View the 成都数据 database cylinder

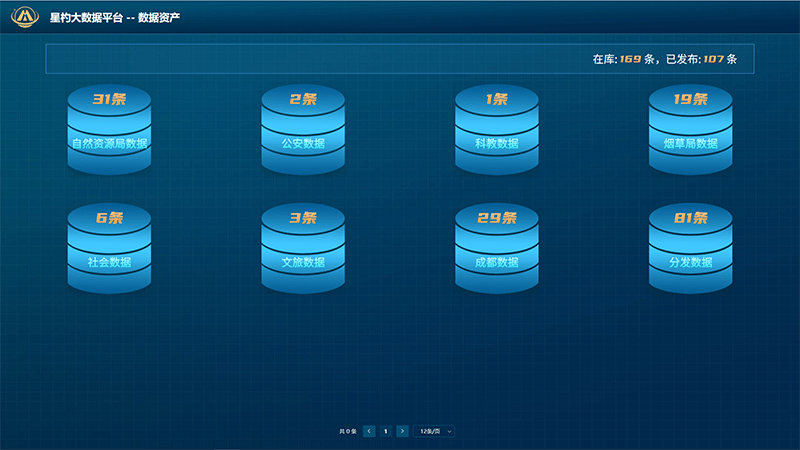click(x=497, y=254)
